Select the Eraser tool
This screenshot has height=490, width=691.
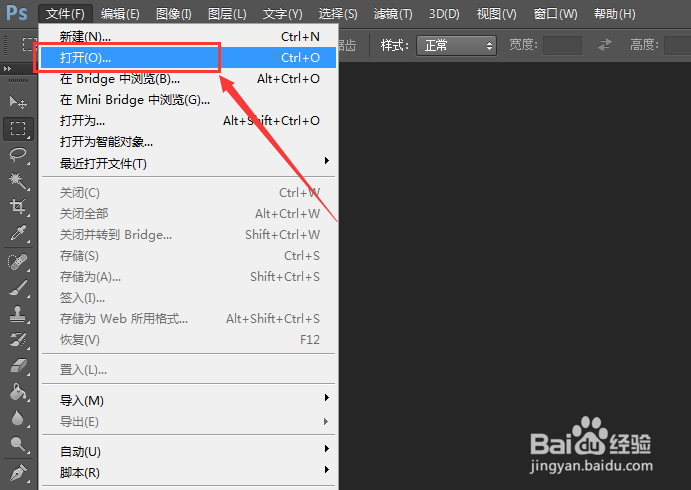18,366
